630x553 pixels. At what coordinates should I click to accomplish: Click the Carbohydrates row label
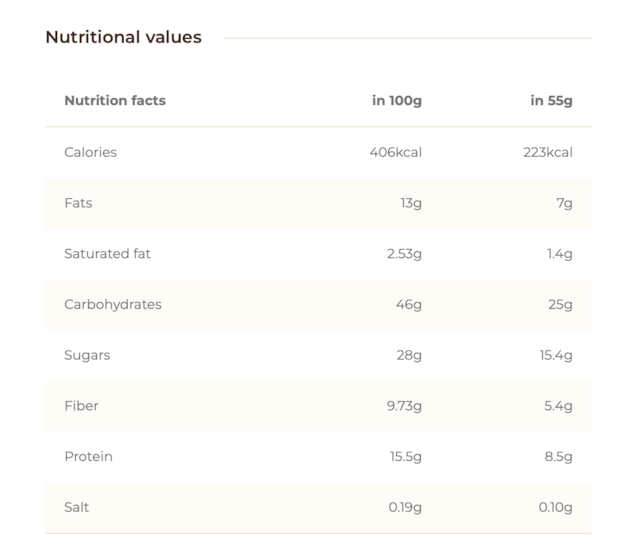pyautogui.click(x=112, y=304)
